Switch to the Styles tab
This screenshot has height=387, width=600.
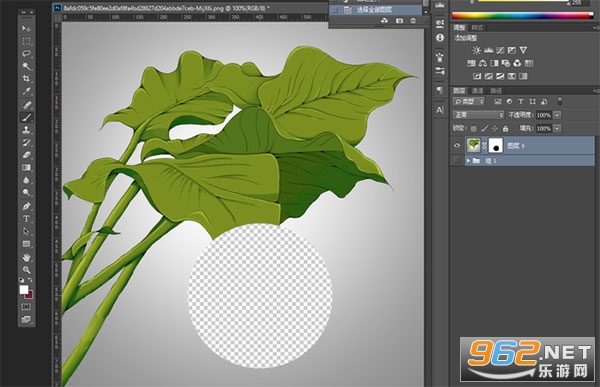(477, 28)
